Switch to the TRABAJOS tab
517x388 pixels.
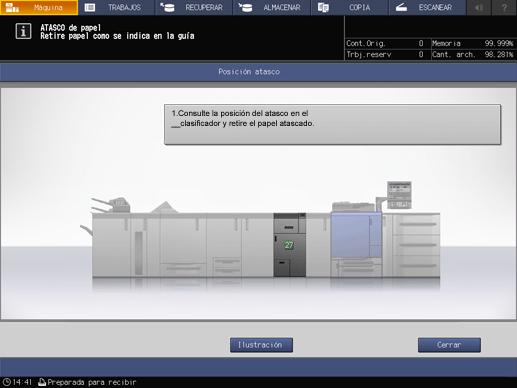tap(117, 7)
